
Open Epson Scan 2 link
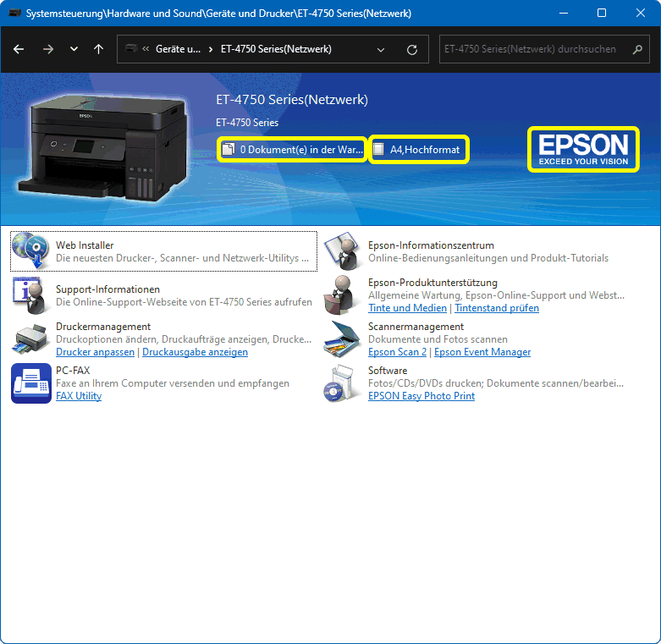[397, 352]
